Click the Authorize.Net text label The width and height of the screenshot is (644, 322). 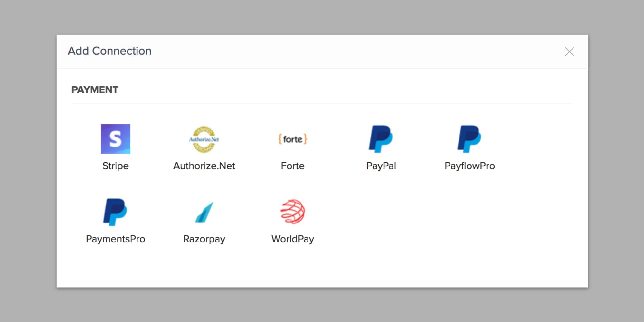204,166
